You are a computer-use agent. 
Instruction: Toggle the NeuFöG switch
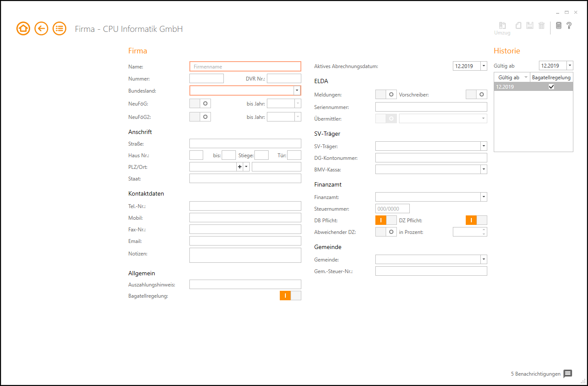point(200,103)
